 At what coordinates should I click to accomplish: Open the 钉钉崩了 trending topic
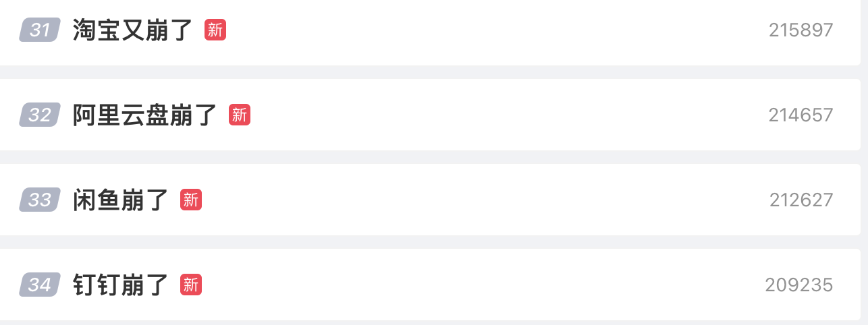121,285
